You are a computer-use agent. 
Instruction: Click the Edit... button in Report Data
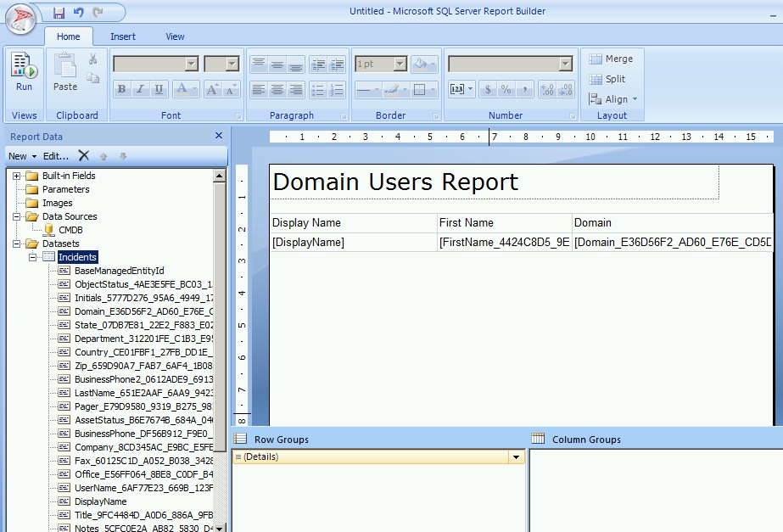pos(56,156)
